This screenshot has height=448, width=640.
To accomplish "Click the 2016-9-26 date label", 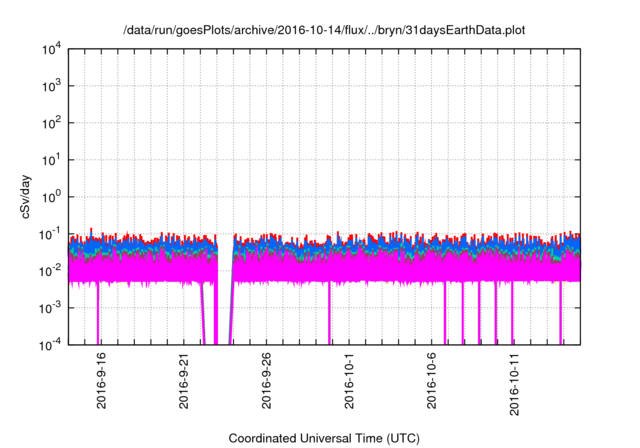I will pos(266,380).
